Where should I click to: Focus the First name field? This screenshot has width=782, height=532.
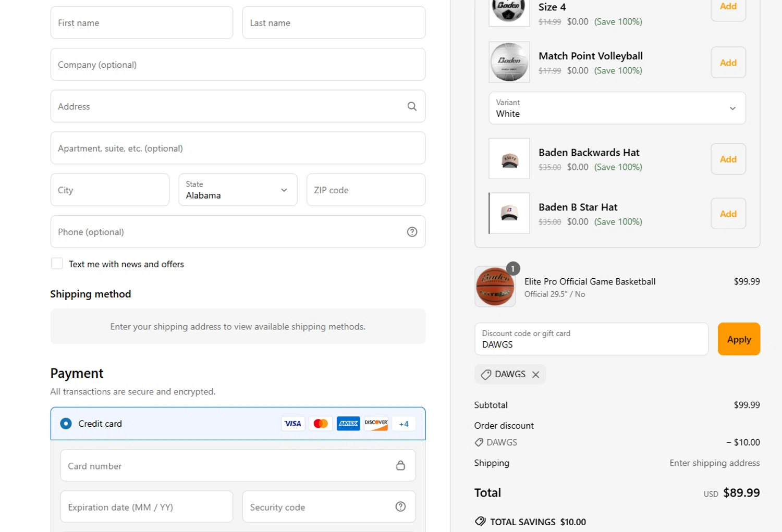coord(142,22)
